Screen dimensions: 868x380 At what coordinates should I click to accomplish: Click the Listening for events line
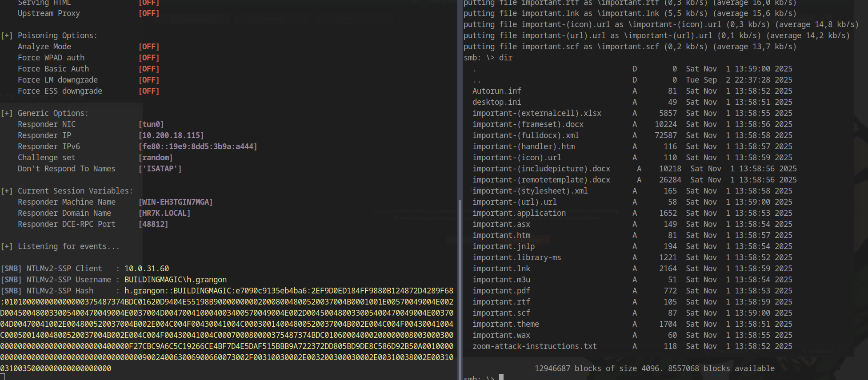pos(60,246)
